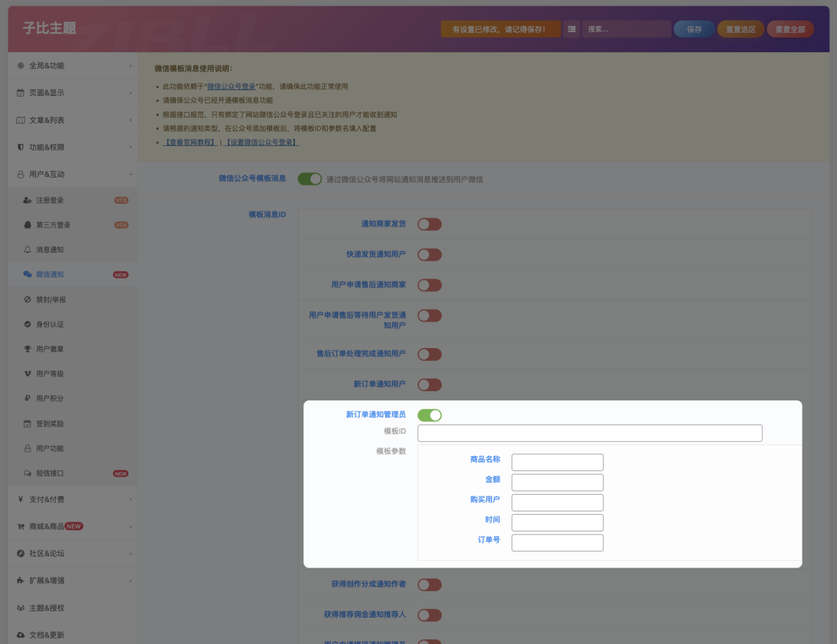The height and width of the screenshot is (644, 837).
Task: Click the 模板ID text field
Action: [589, 433]
